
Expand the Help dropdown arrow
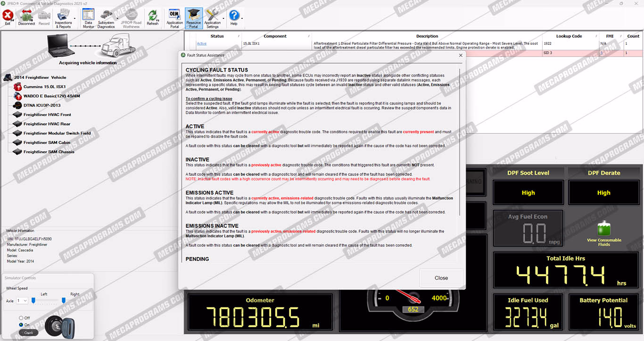tap(241, 19)
